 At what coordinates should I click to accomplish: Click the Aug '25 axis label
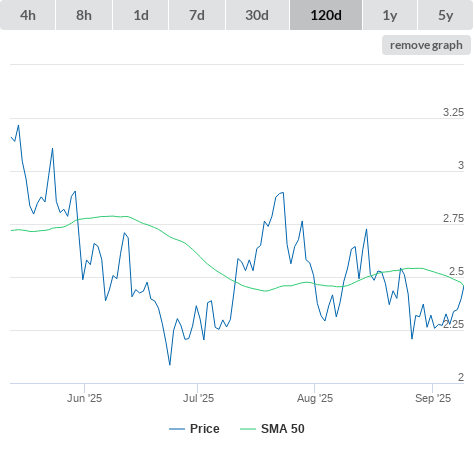315,398
